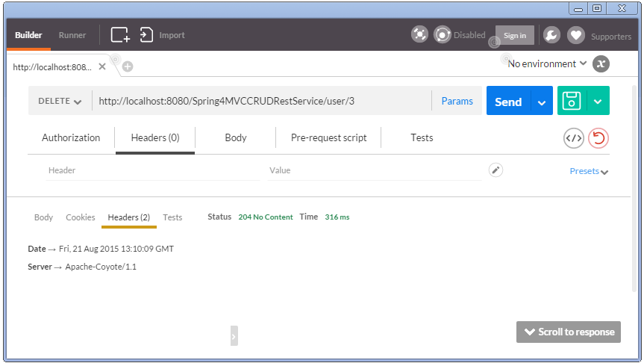The height and width of the screenshot is (363, 644).
Task: Open the request Body tab
Action: (236, 137)
